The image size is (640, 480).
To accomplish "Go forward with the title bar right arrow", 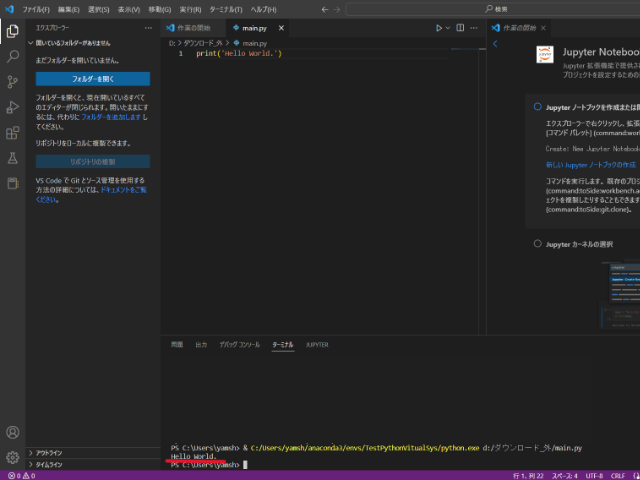I will 337,9.
